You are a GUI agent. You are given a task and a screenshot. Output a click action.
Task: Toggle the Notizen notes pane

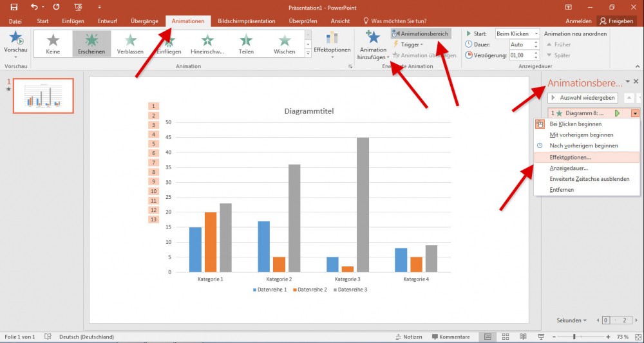tap(408, 337)
